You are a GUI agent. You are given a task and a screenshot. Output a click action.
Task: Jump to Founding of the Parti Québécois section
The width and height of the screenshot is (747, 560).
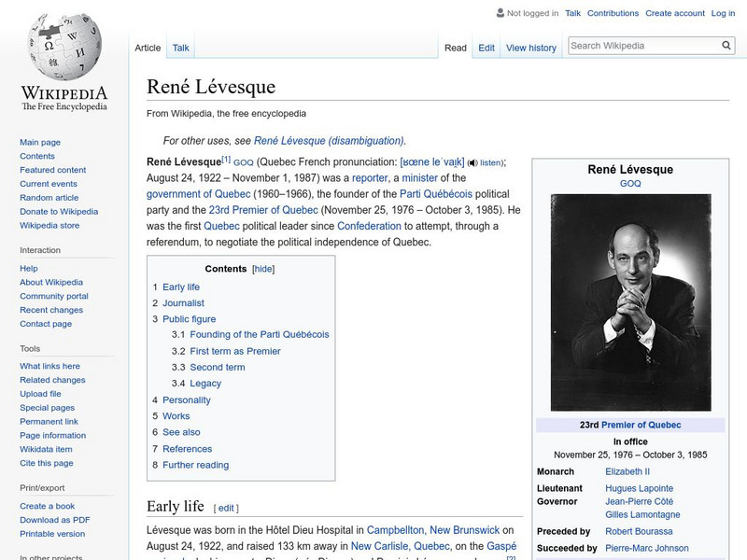260,334
